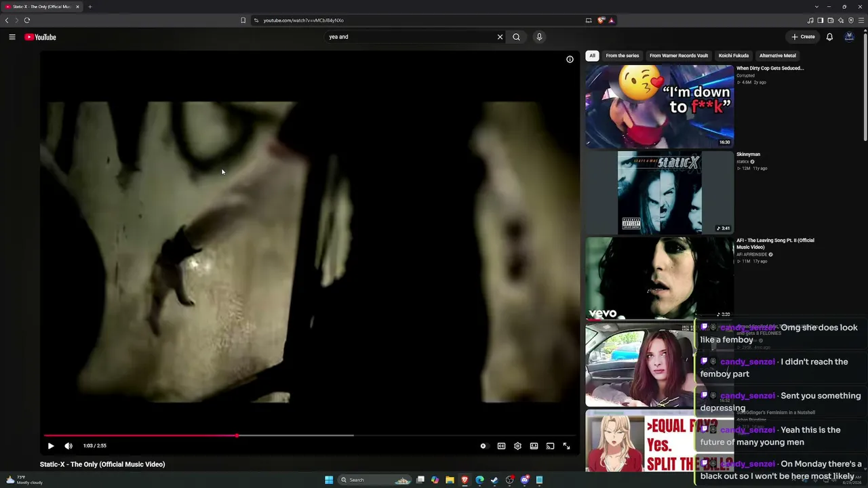Open the AFI Leaving Song video thumbnail

tap(660, 278)
